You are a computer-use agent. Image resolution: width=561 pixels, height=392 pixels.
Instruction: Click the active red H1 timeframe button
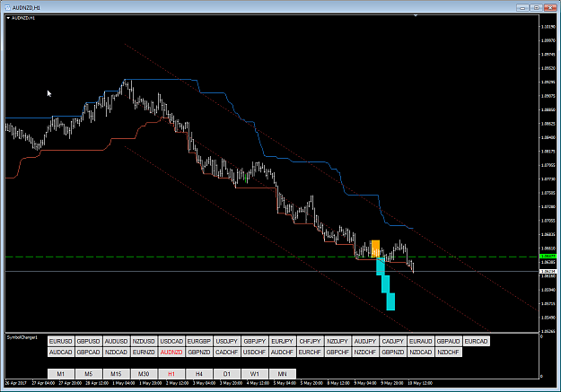pos(171,374)
